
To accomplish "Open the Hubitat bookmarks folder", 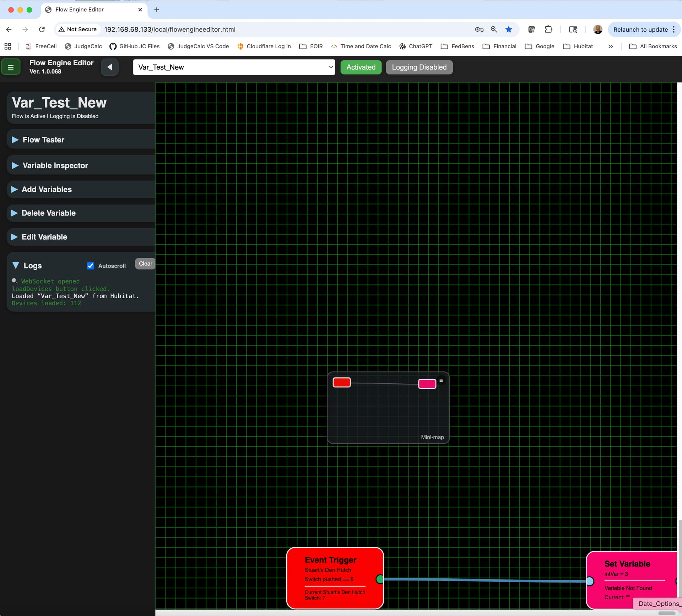I will (x=578, y=46).
